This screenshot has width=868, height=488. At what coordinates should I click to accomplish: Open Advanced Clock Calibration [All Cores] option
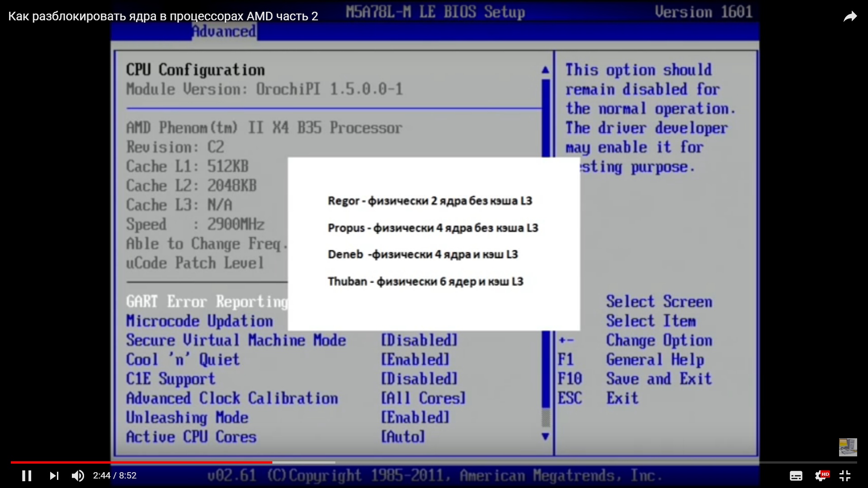[423, 398]
